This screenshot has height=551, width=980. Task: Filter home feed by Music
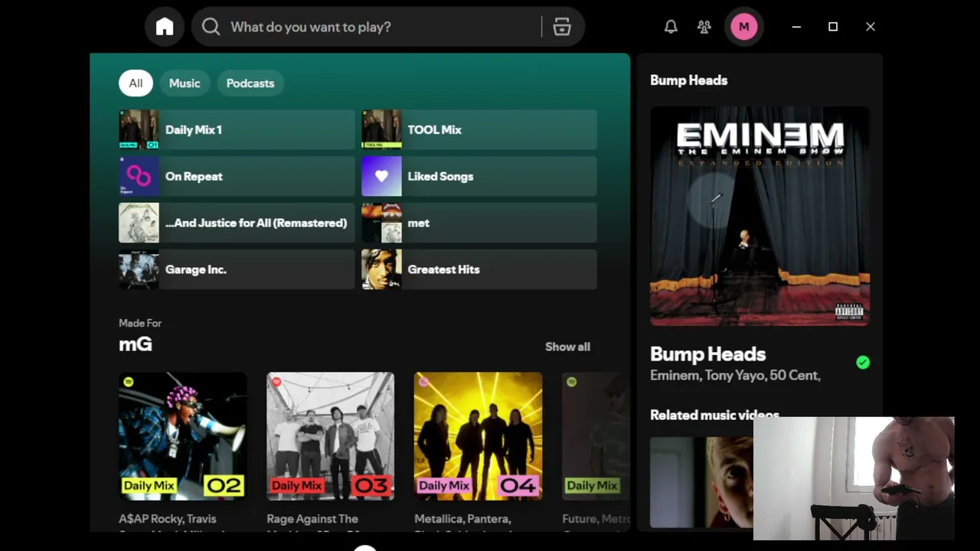(185, 83)
